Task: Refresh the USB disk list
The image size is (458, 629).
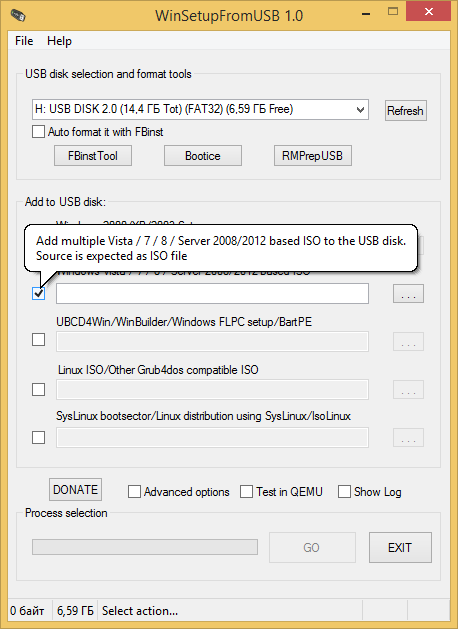Action: coord(405,111)
